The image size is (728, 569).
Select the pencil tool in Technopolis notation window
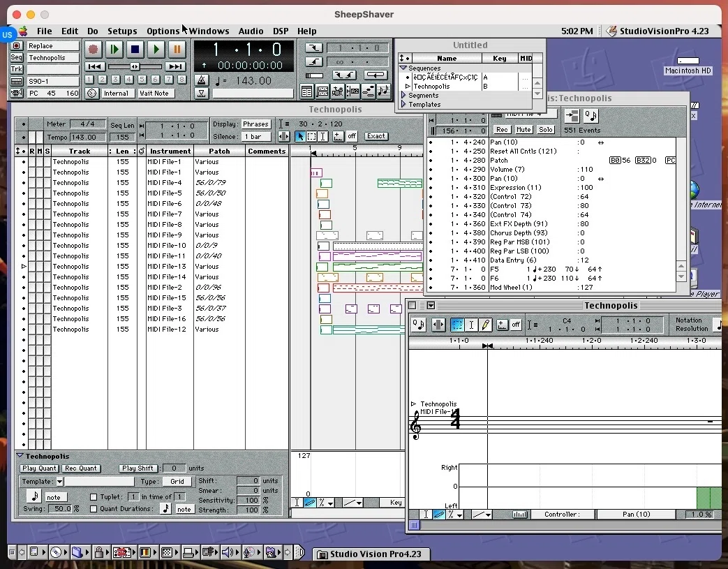(486, 325)
